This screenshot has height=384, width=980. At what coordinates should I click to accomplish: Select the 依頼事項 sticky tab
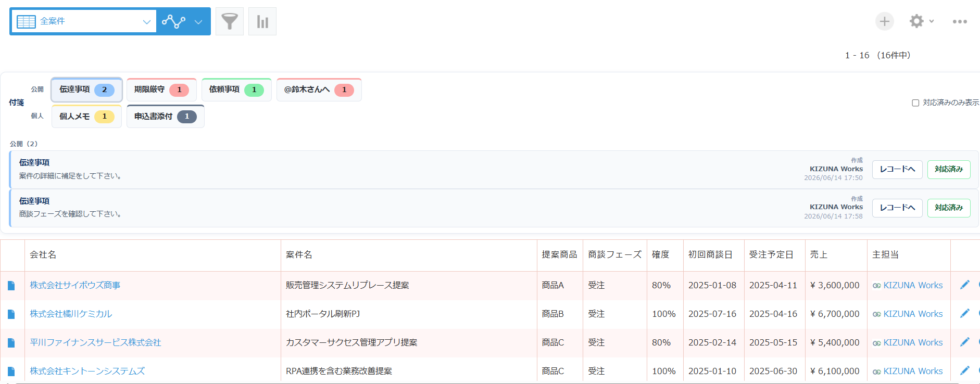click(x=236, y=90)
